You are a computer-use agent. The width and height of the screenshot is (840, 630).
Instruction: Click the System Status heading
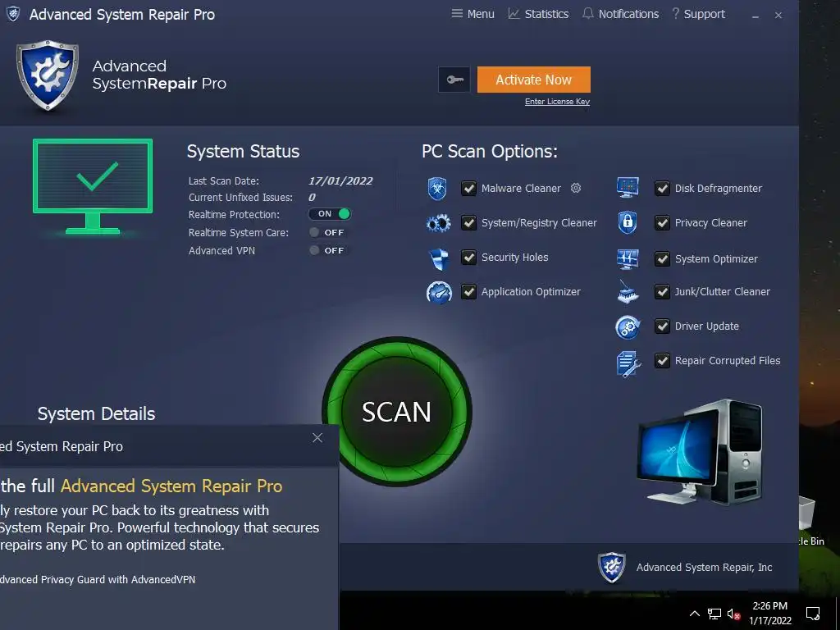point(243,152)
